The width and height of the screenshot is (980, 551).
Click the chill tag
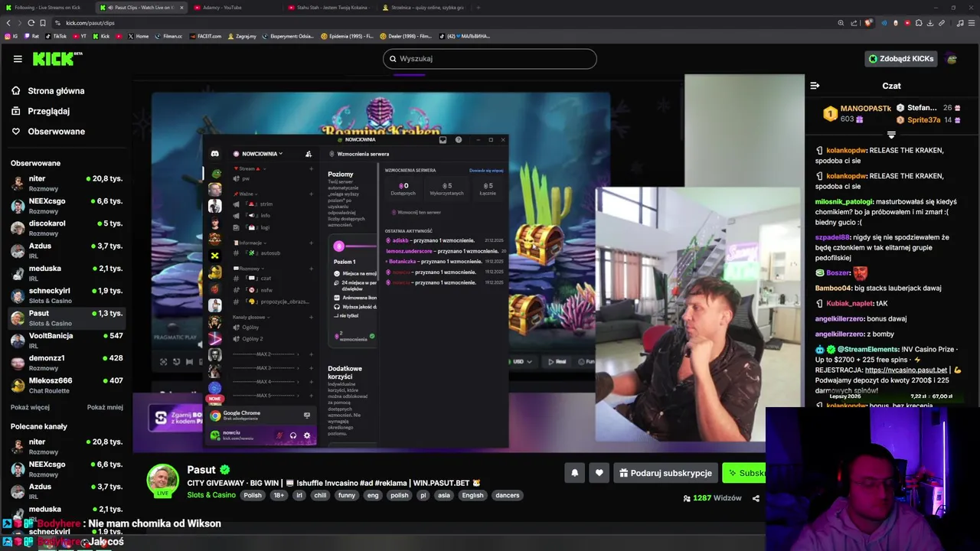(x=320, y=495)
